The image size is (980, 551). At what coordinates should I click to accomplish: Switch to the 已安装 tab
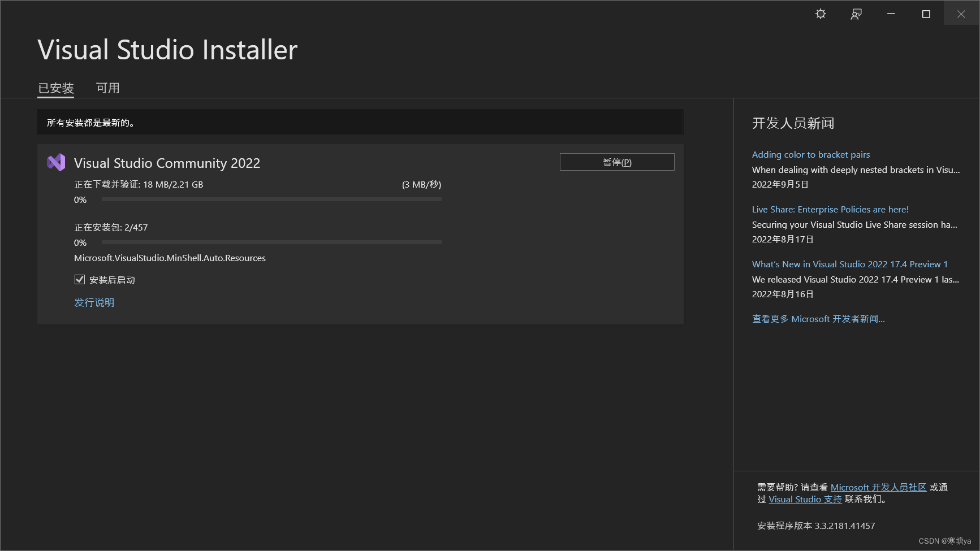[x=56, y=88]
